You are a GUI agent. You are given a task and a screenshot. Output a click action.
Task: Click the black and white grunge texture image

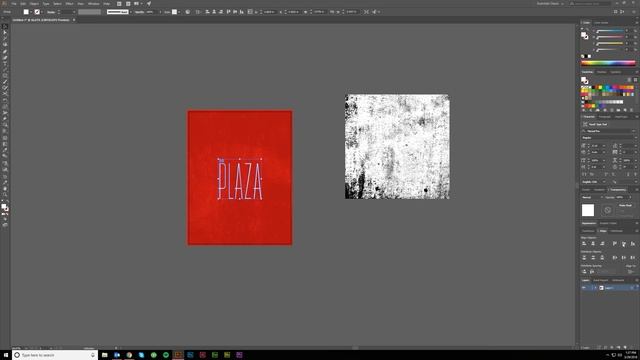[397, 147]
